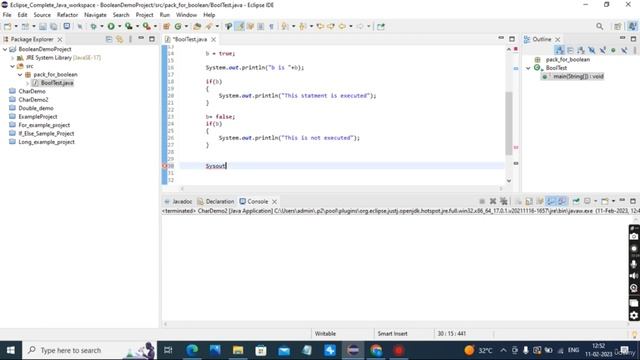Open the Project menu
The height and width of the screenshot is (360, 640).
pyautogui.click(x=144, y=15)
